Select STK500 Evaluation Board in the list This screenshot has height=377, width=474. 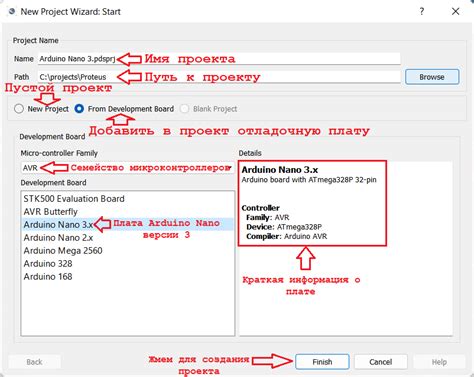pos(127,199)
